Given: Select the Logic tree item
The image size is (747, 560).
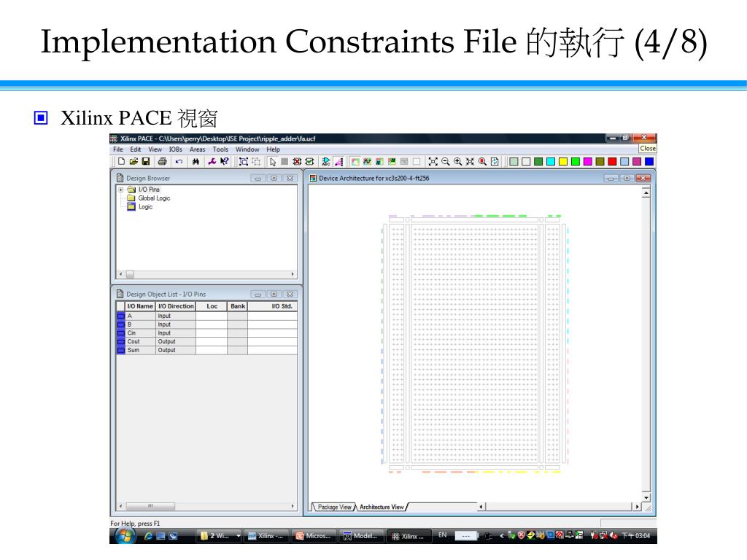Looking at the screenshot, I should pyautogui.click(x=140, y=206).
